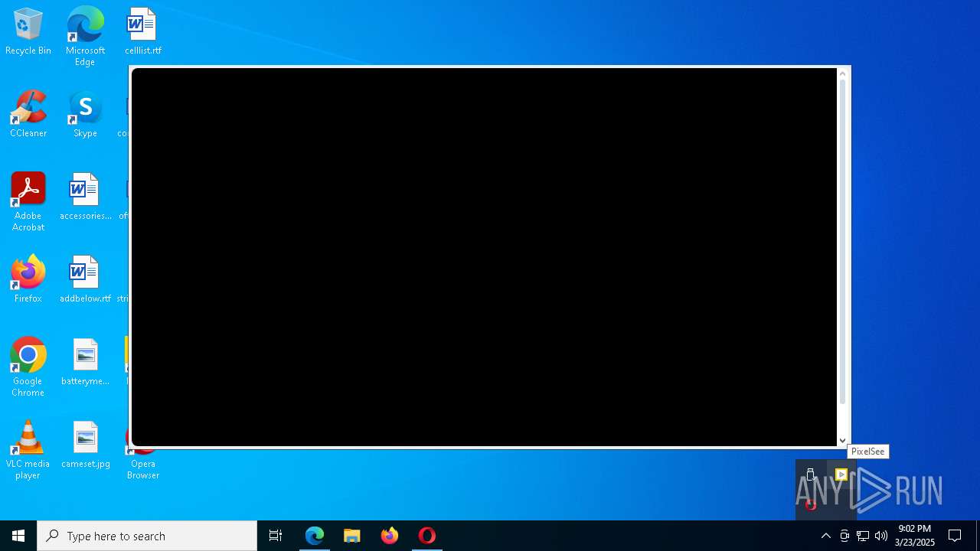Open the Windows Start button

18,536
